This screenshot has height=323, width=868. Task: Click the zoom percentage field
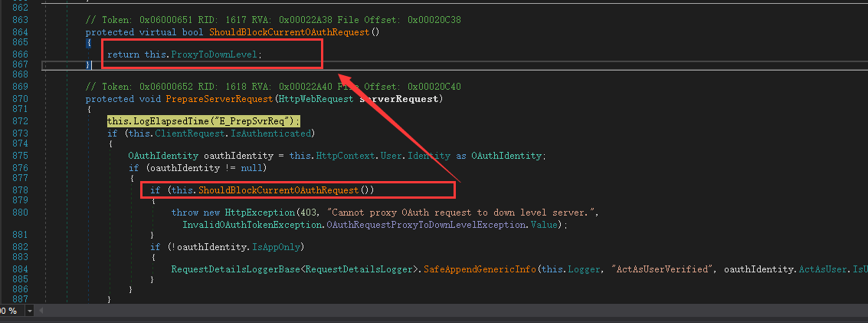pyautogui.click(x=9, y=311)
